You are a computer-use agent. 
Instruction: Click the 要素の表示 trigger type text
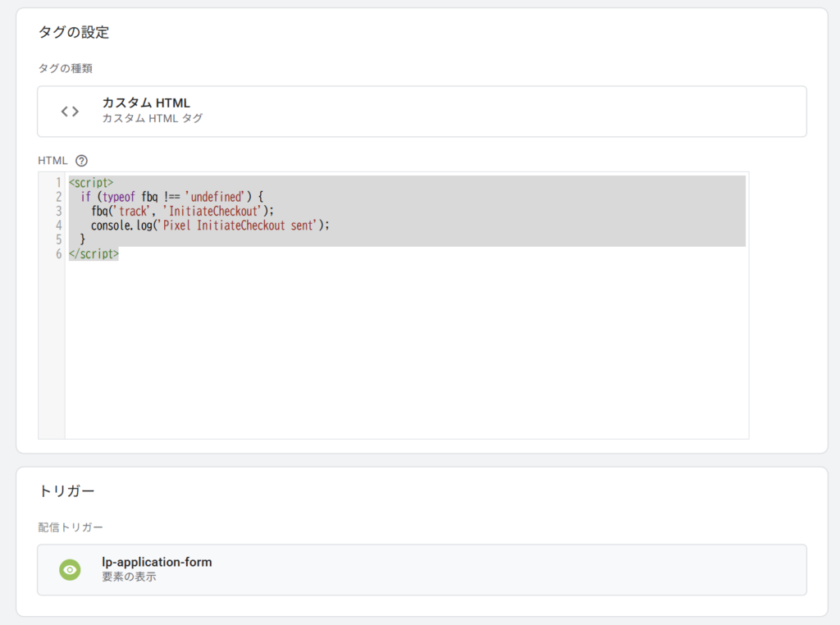[129, 577]
